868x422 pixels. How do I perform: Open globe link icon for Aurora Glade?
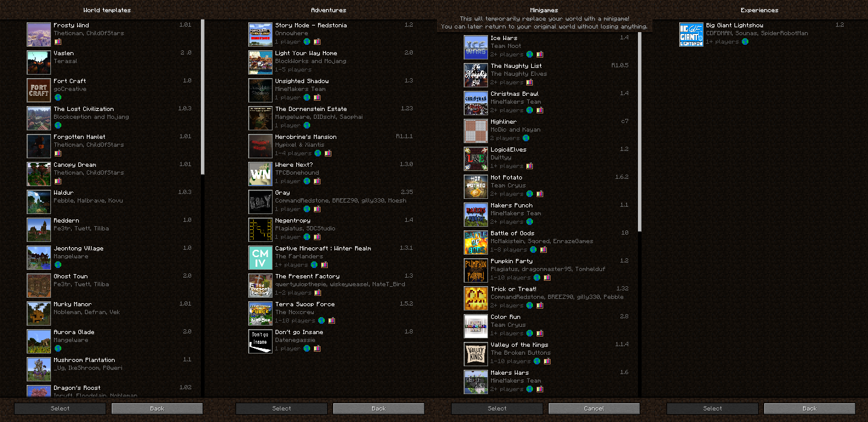[x=58, y=349]
